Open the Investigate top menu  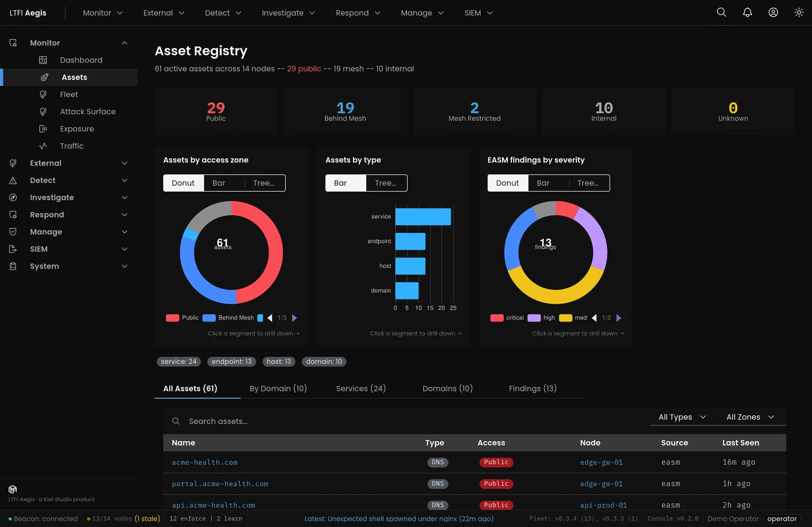pyautogui.click(x=288, y=13)
